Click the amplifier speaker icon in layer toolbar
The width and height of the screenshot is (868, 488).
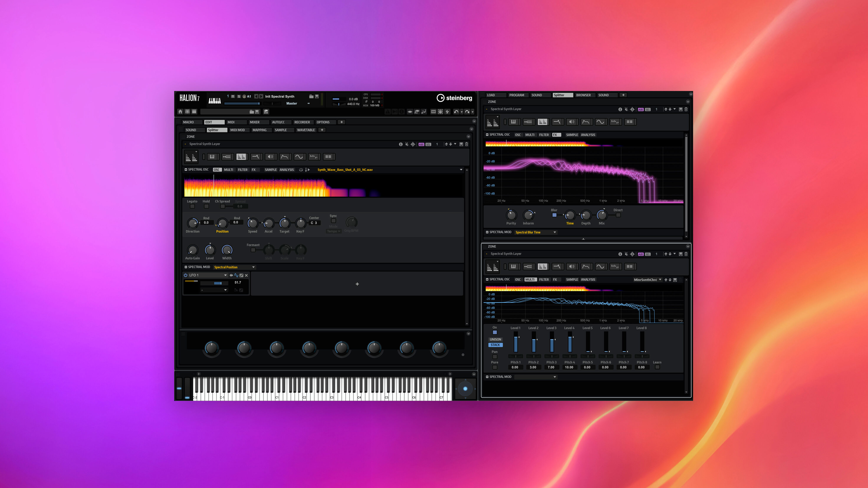click(271, 157)
